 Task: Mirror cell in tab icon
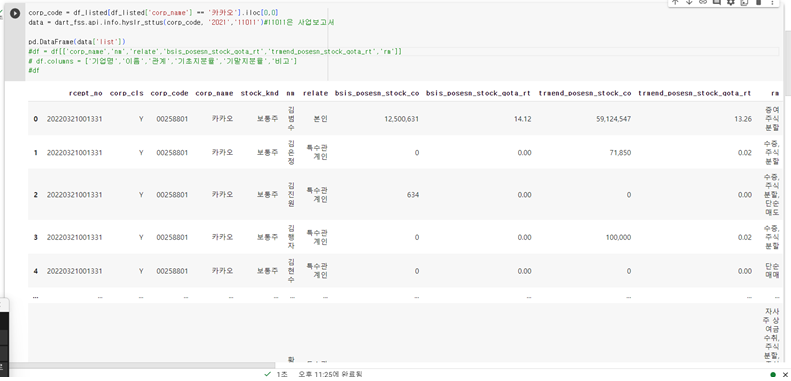[x=744, y=2]
